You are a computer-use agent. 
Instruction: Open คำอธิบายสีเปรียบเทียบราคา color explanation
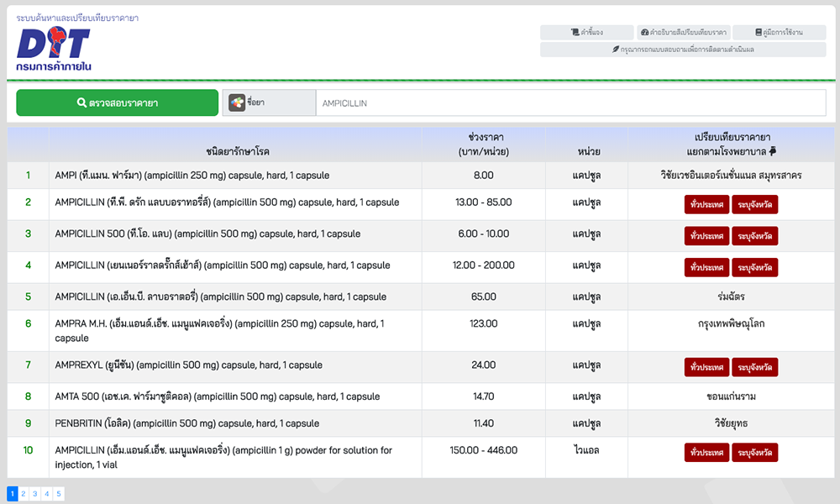pos(683,32)
